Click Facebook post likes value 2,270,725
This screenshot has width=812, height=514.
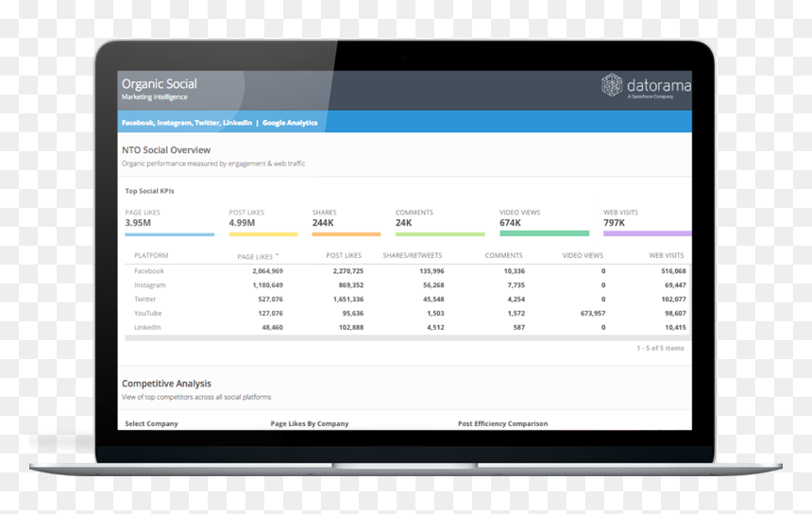point(348,271)
